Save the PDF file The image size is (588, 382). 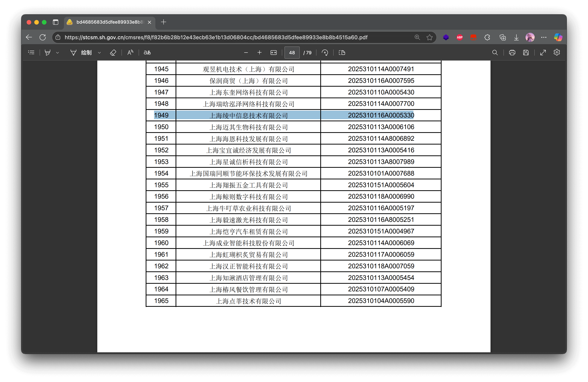point(526,52)
